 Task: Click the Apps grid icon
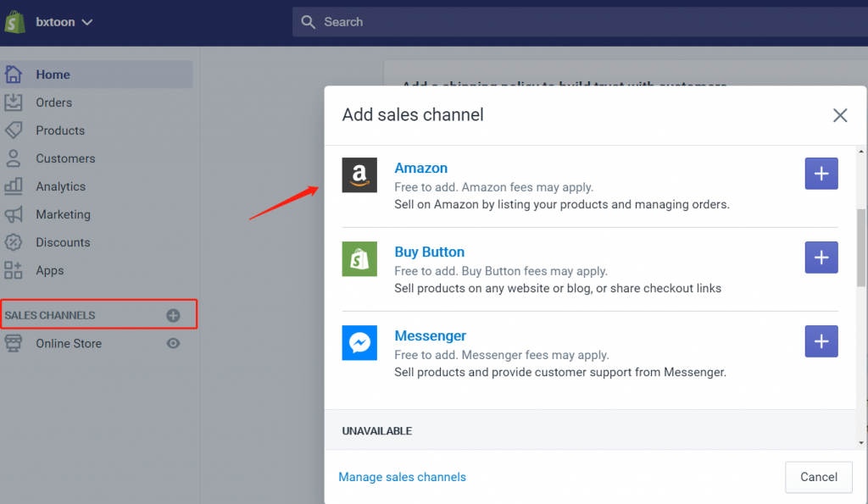point(14,270)
